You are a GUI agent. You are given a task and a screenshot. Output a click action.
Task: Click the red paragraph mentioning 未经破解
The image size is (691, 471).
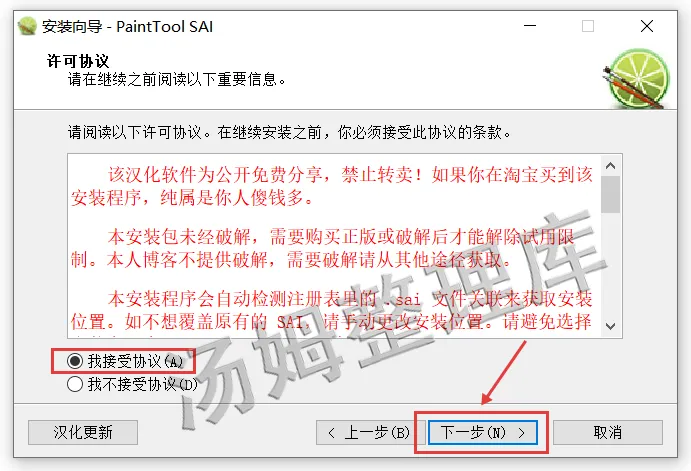tap(323, 248)
